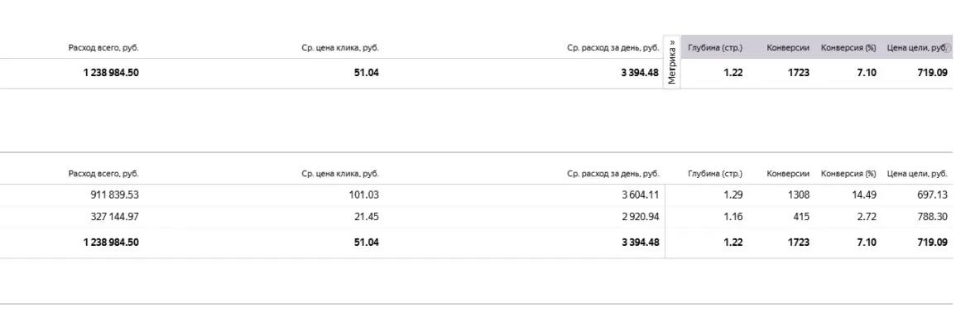This screenshot has height=322, width=980.
Task: Sort the lower table by «Расход всего, руб.»
Action: (x=103, y=173)
